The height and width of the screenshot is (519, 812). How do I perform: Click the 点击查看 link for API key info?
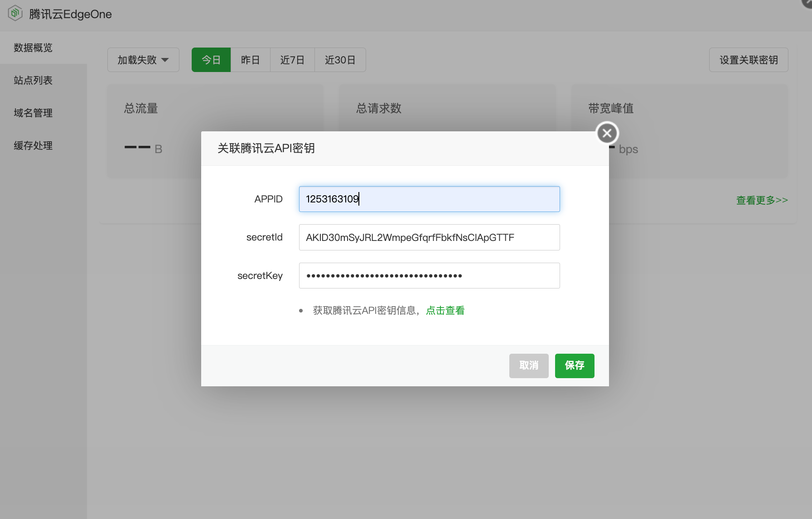pos(445,310)
